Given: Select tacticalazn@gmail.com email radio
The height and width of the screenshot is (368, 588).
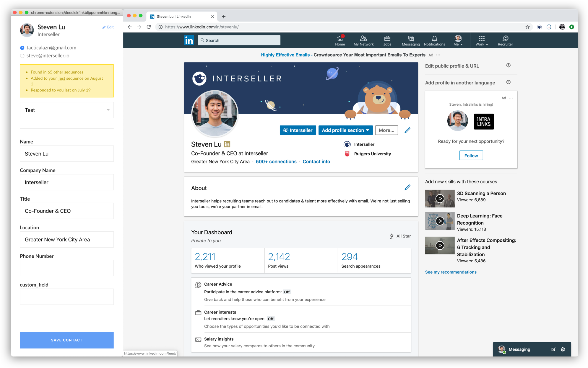Looking at the screenshot, I should click(x=22, y=48).
